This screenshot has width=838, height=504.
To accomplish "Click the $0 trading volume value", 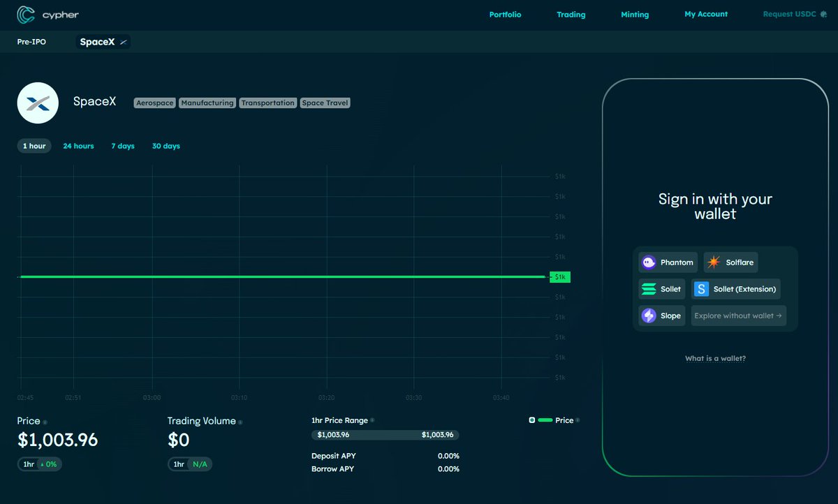I will coord(179,440).
